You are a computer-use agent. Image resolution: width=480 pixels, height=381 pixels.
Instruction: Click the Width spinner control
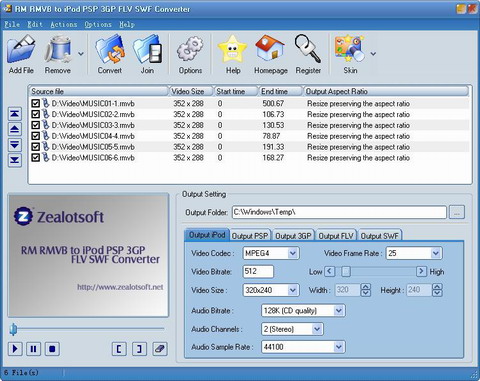366,290
